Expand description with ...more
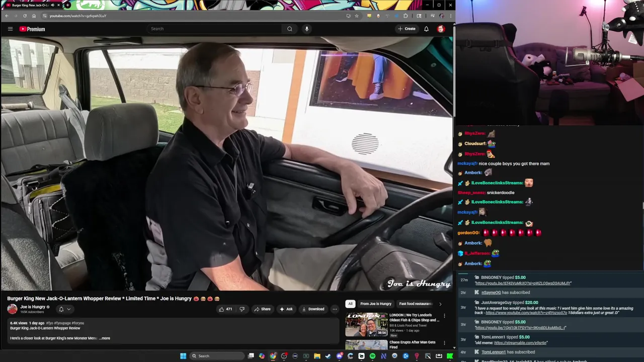Screen dimensions: 644x362 [x=105, y=338]
